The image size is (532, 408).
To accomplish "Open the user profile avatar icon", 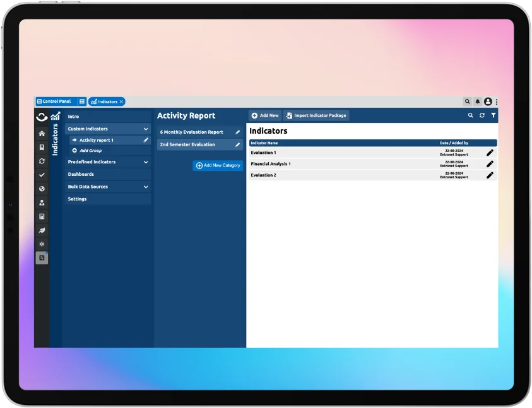I will click(488, 102).
